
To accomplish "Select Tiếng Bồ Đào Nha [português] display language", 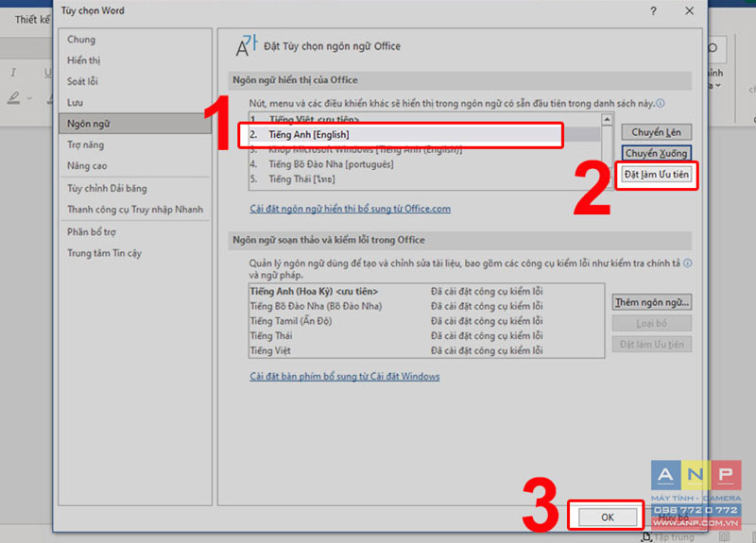I will (x=424, y=164).
